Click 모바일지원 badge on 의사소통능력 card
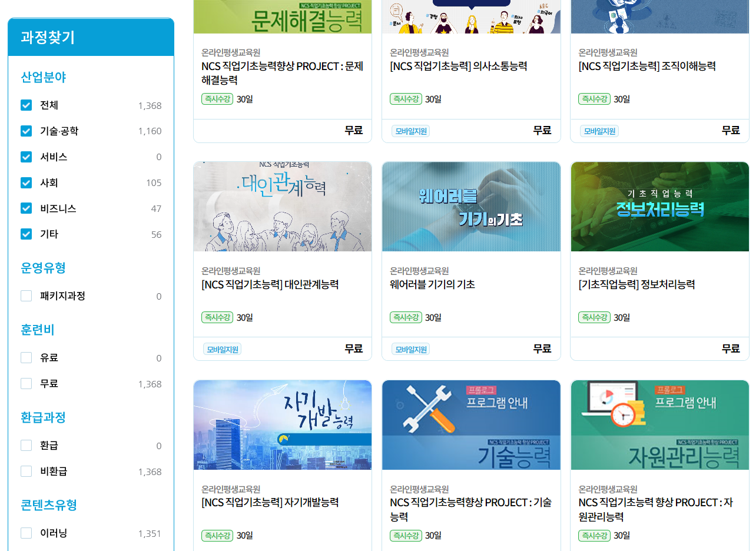Image resolution: width=756 pixels, height=551 pixels. coord(411,131)
